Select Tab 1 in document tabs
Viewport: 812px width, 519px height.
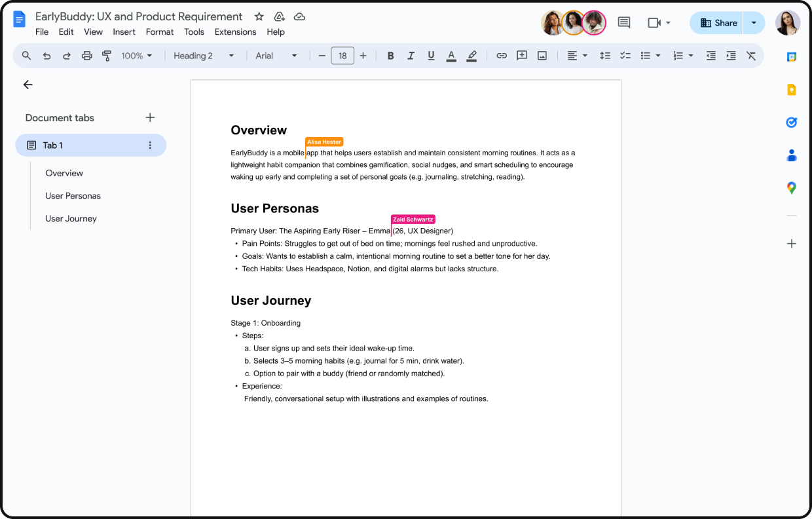[x=91, y=145]
